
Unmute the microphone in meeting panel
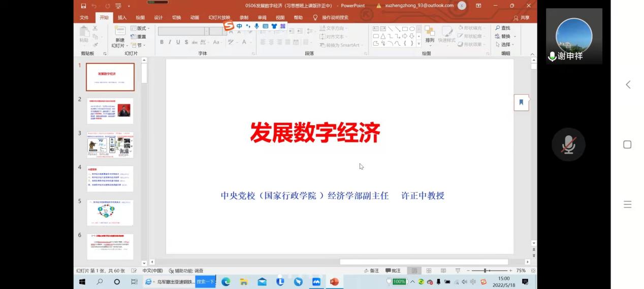pos(568,145)
